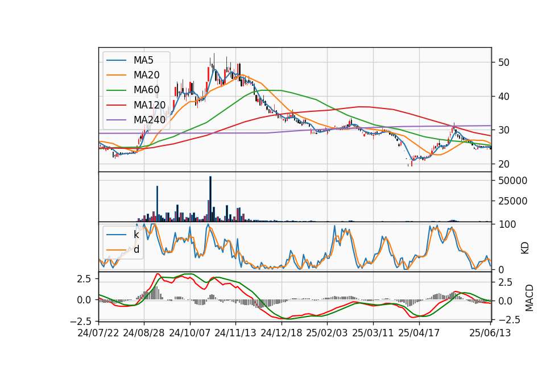Click the date label 25/02/03
546x392 pixels.
[x=327, y=333]
